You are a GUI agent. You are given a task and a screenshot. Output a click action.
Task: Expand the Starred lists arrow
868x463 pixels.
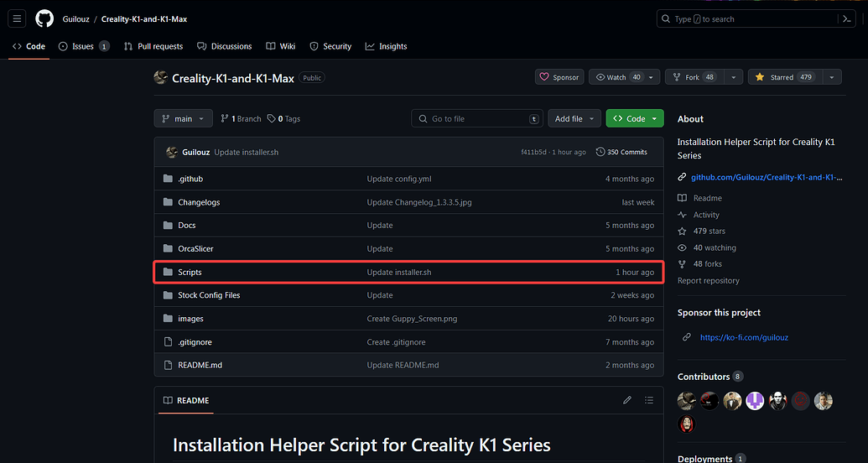(x=832, y=77)
